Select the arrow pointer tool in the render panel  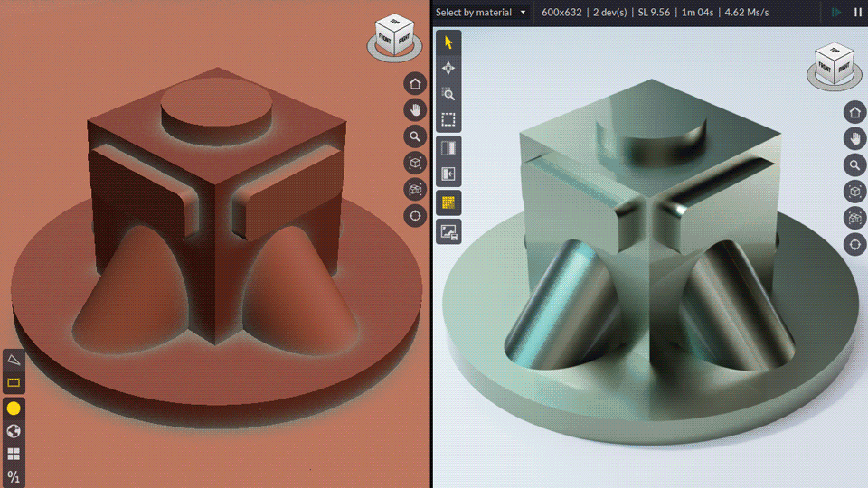click(448, 42)
